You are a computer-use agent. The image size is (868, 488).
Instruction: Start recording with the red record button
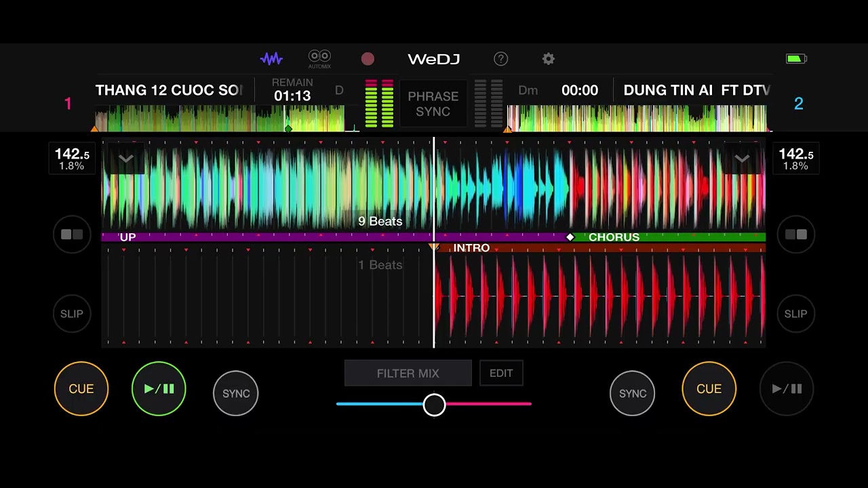(x=368, y=59)
